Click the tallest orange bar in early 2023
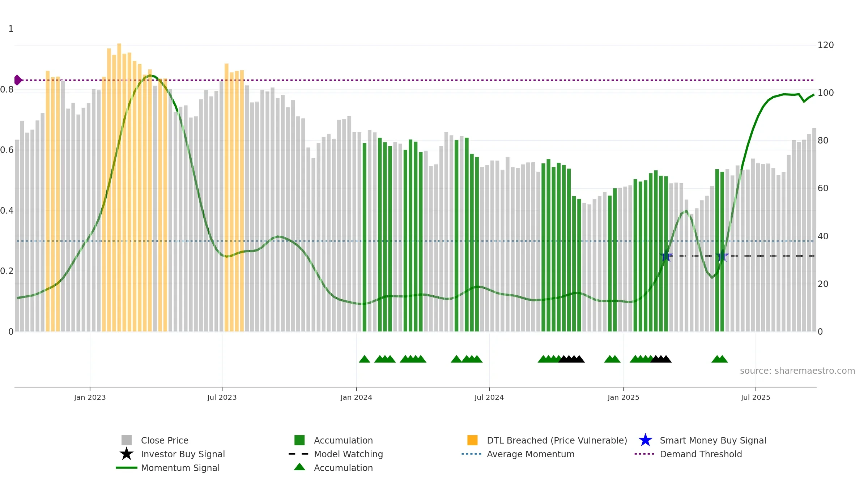Image resolution: width=868 pixels, height=488 pixels. coord(119,187)
